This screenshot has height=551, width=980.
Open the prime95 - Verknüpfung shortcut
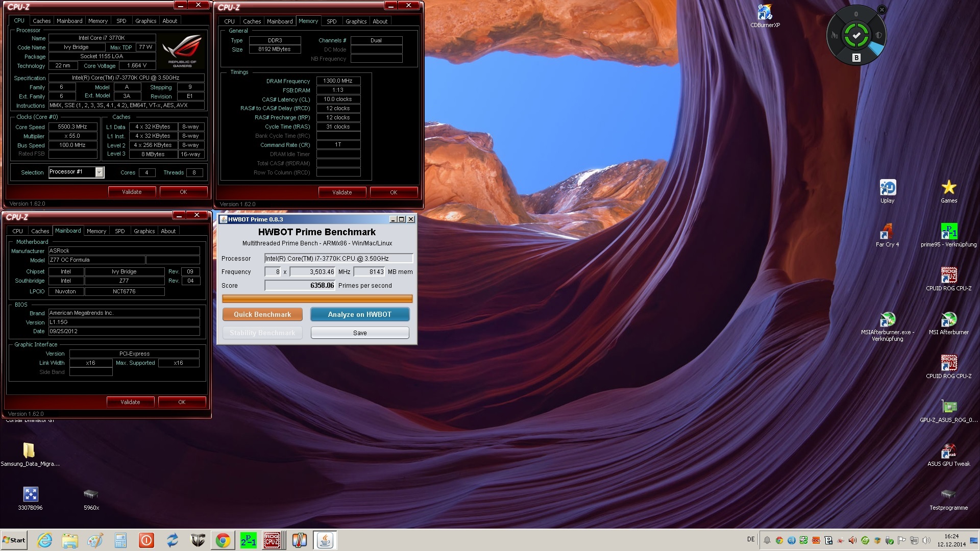(948, 235)
